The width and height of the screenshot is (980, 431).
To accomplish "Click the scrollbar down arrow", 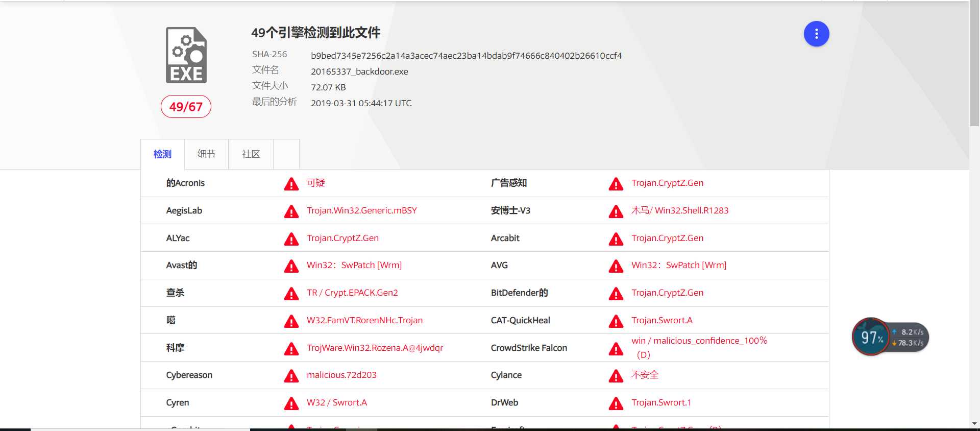I will 974,423.
